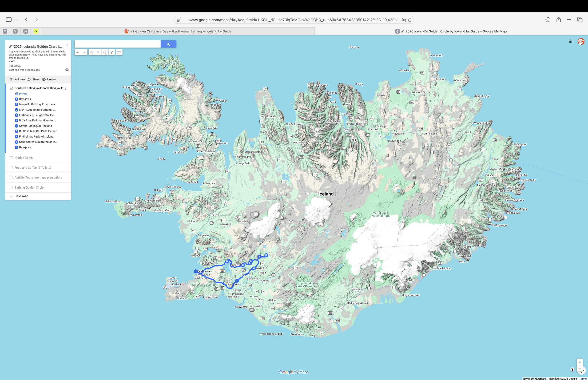Reload the current page
This screenshot has height=380, width=588.
(410, 20)
